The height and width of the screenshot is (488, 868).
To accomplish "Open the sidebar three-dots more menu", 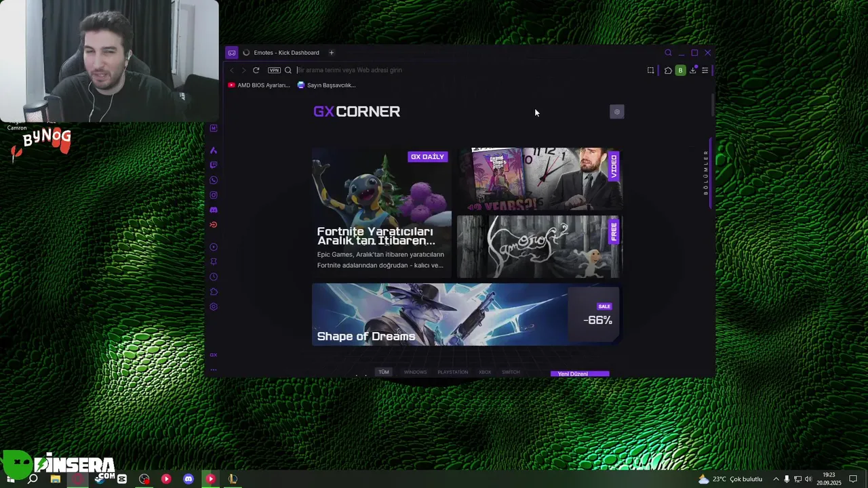I will point(214,370).
